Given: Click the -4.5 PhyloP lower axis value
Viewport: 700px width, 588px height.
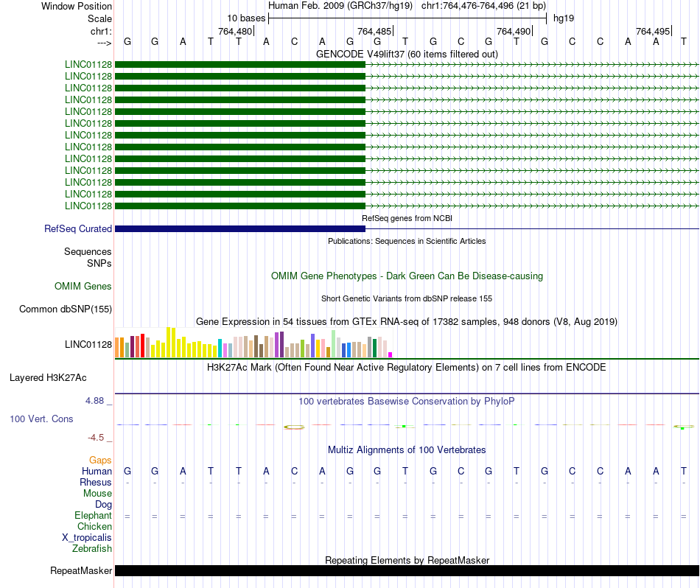Looking at the screenshot, I should (x=96, y=438).
